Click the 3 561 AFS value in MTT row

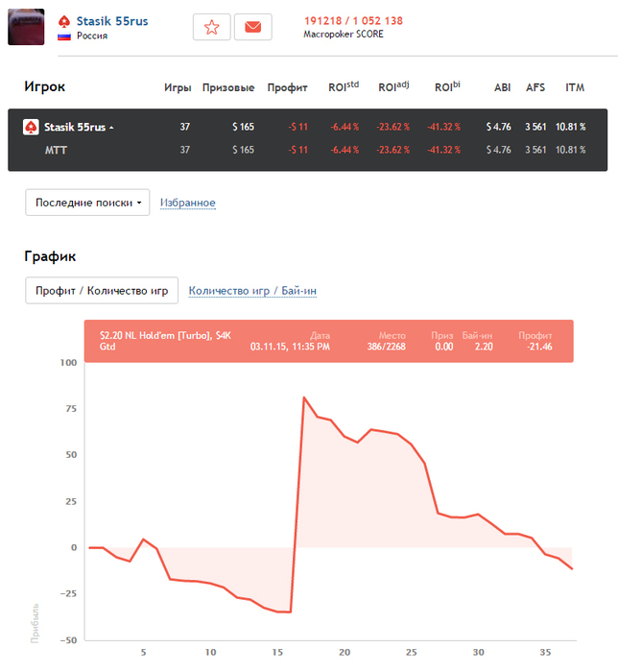pyautogui.click(x=535, y=150)
